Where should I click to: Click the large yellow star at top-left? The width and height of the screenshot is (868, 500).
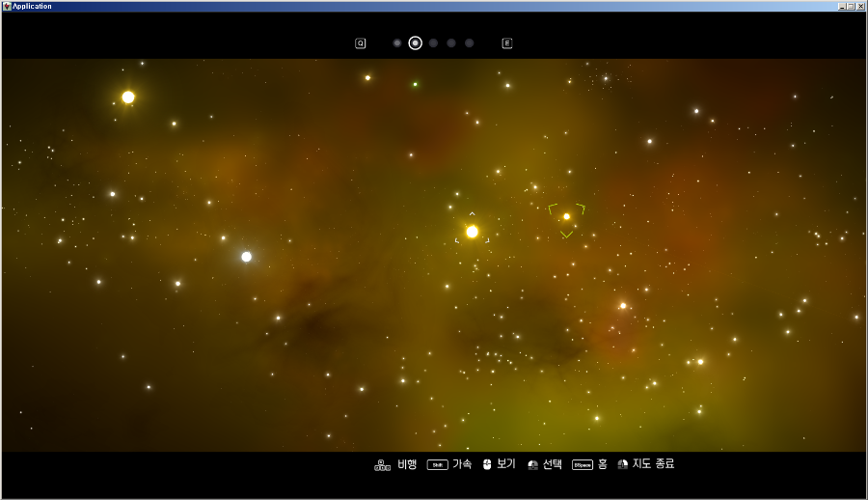point(128,97)
